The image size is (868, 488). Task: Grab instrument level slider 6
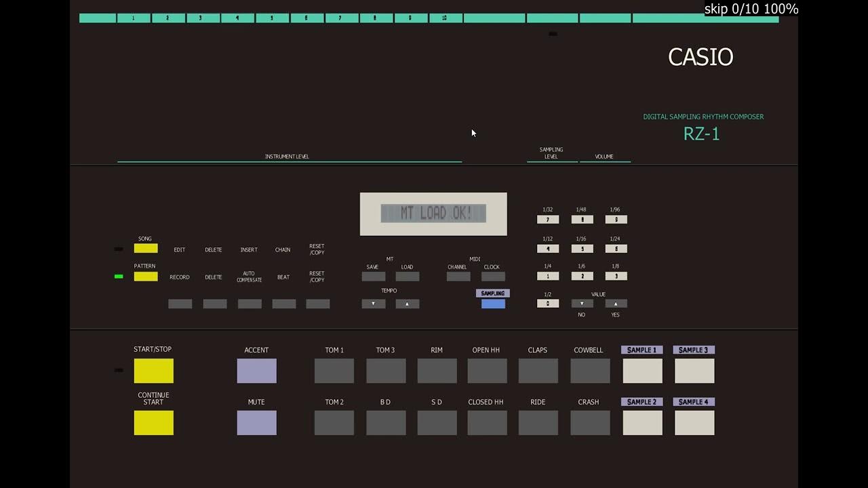click(307, 18)
